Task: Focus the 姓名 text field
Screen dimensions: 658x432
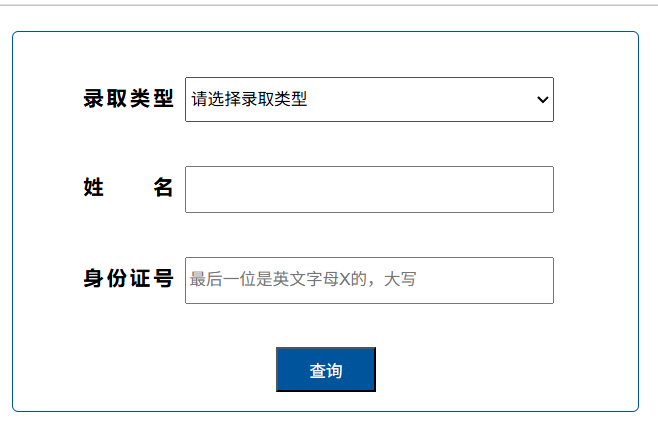Action: click(x=368, y=189)
